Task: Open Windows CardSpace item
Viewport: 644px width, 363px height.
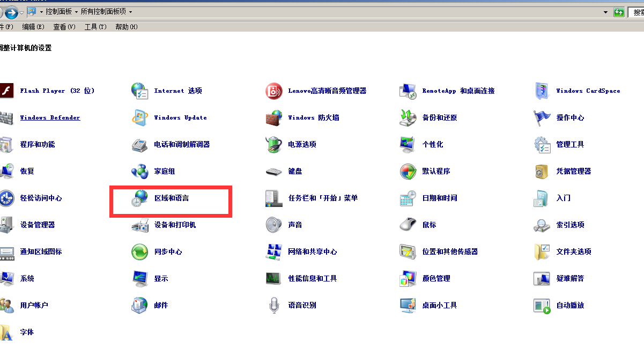Action: tap(577, 91)
